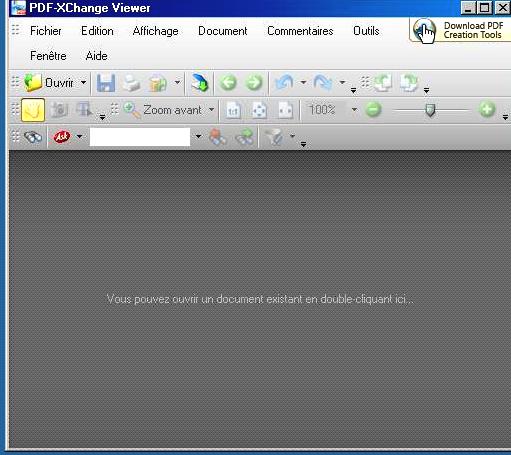
Task: Click the green previous view arrow
Action: tap(228, 83)
